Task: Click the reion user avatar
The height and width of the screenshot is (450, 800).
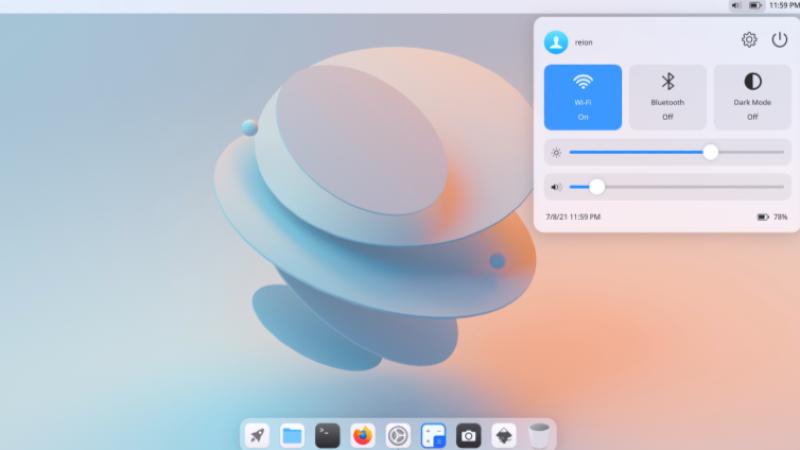Action: [556, 42]
